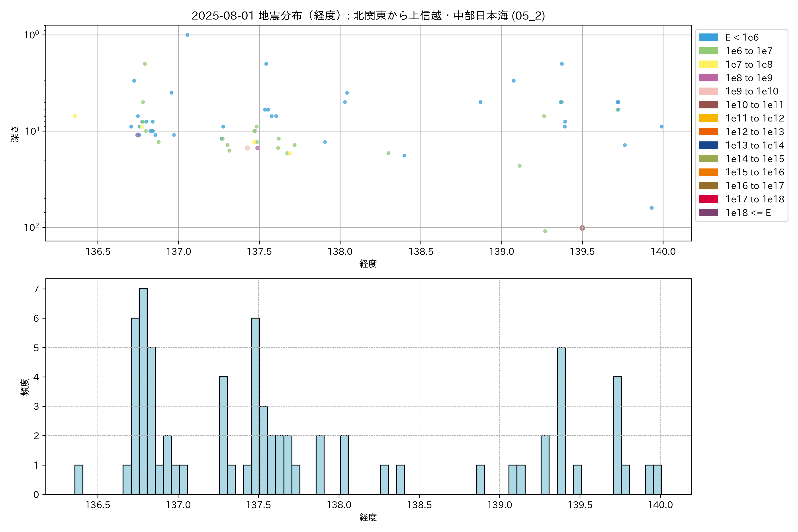Screen dimensions: 798x532
Task: Click the pink 1e9 to 1e10 swatch
Action: click(708, 91)
